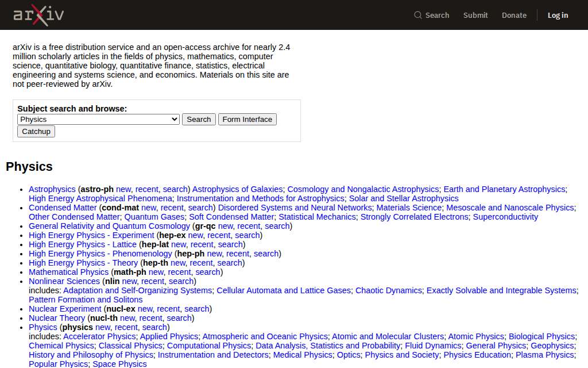Open nlin new submissions
Viewport: 588px width, 368px height.
[x=130, y=281]
